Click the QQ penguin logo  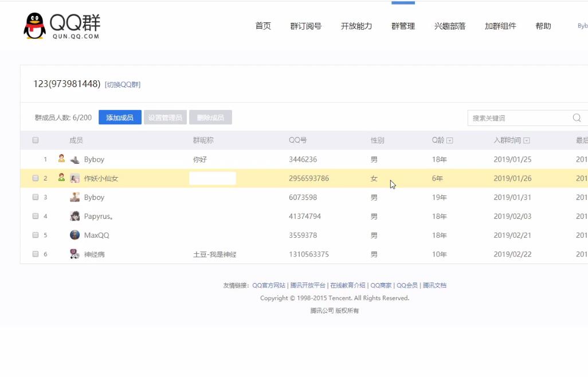click(x=34, y=24)
